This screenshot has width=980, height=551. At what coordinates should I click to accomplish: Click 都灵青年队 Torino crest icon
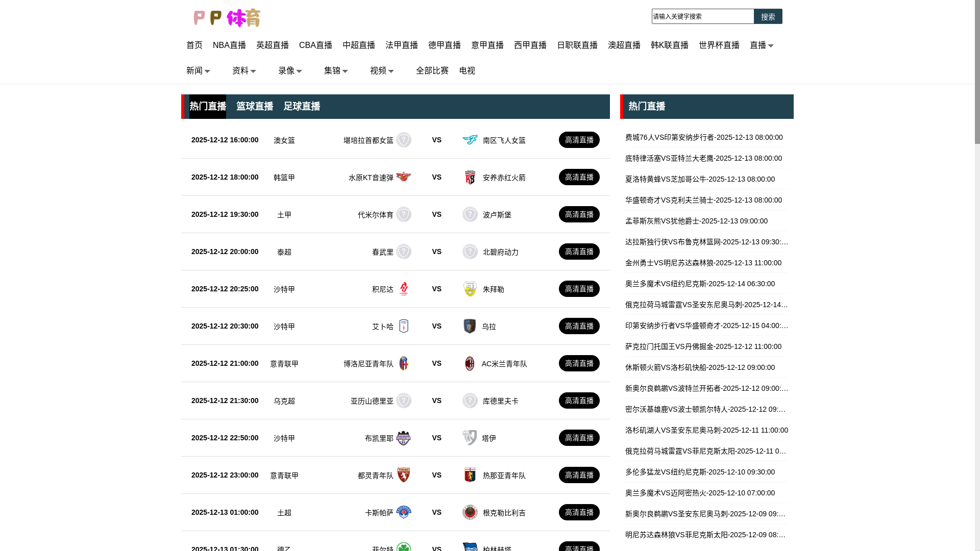403,475
